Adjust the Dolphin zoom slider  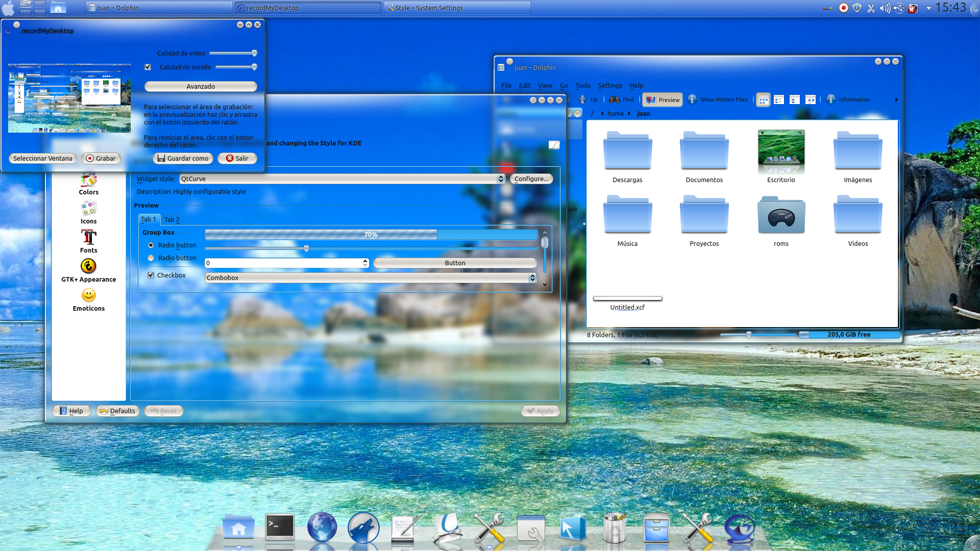[749, 335]
